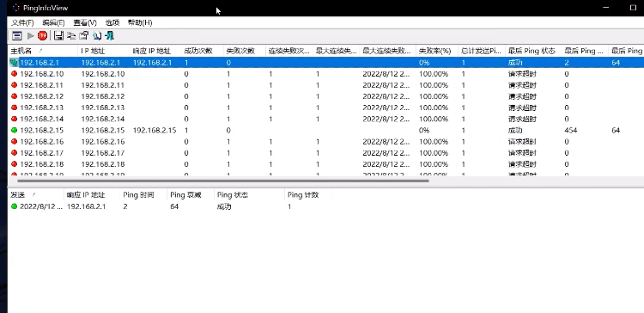Screen dimensions: 644x313
Task: Open the 文件(F) menu
Action: click(22, 22)
